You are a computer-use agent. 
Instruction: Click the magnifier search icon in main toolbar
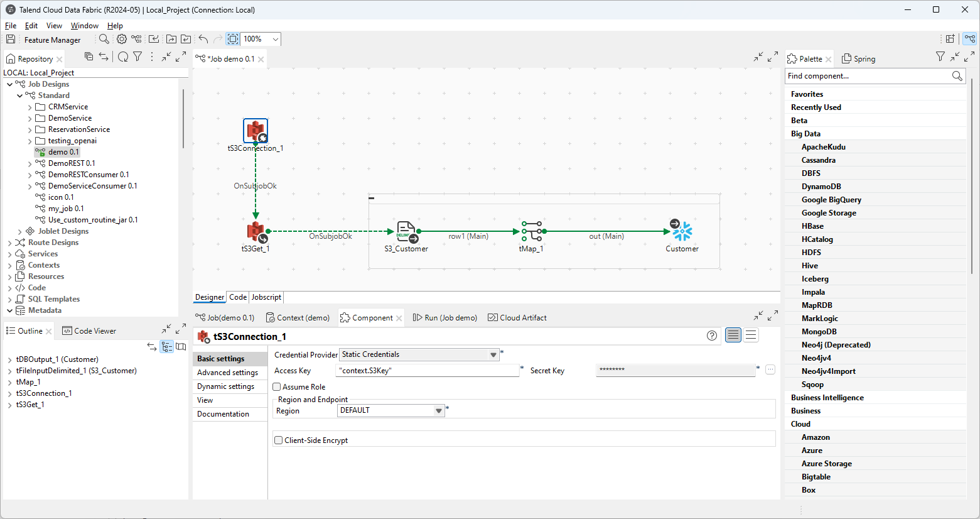tap(104, 39)
